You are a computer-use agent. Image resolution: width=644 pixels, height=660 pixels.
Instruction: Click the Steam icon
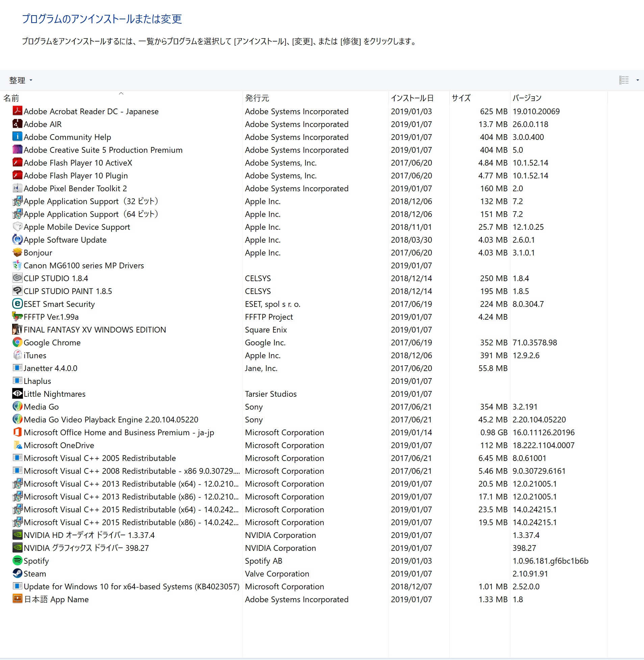click(x=17, y=573)
